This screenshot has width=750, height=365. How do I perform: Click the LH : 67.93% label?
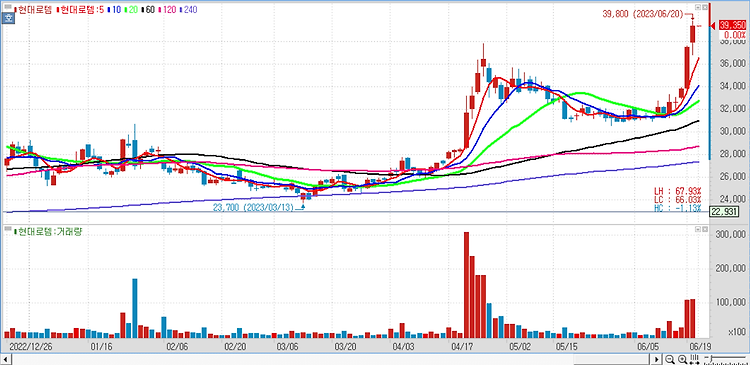pos(678,192)
